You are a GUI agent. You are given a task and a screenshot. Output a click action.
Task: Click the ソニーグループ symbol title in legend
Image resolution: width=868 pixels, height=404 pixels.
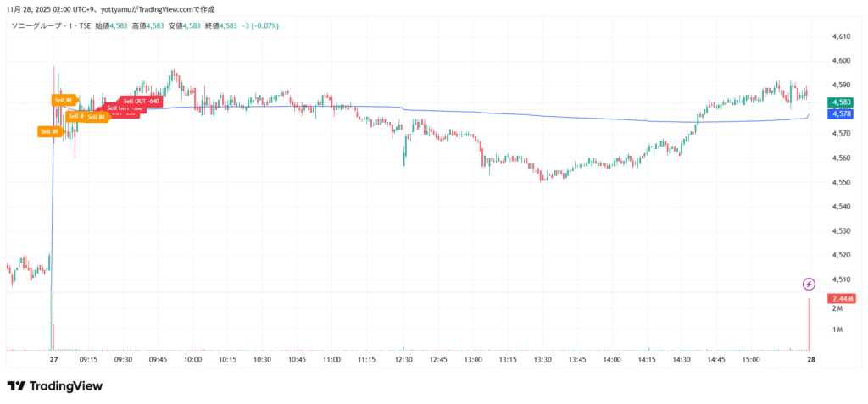tap(40, 25)
